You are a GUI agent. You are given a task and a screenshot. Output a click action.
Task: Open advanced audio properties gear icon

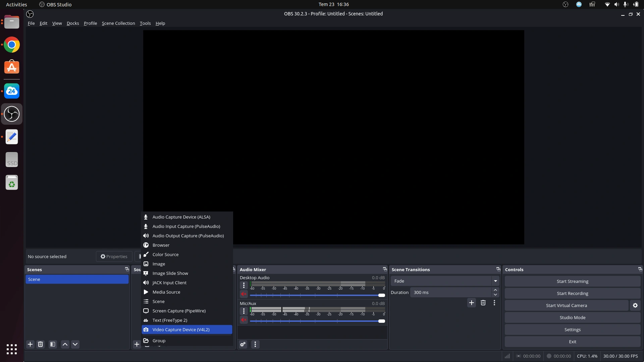coord(243,344)
